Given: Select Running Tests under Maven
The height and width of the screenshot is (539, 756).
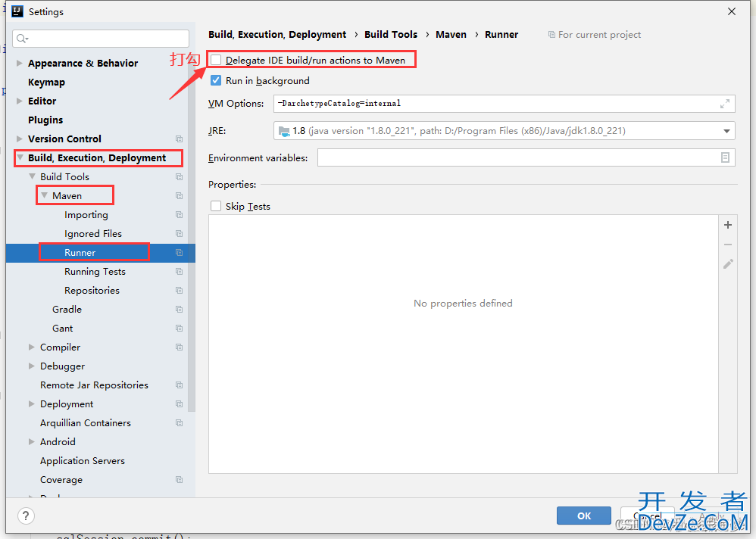Looking at the screenshot, I should pos(95,271).
